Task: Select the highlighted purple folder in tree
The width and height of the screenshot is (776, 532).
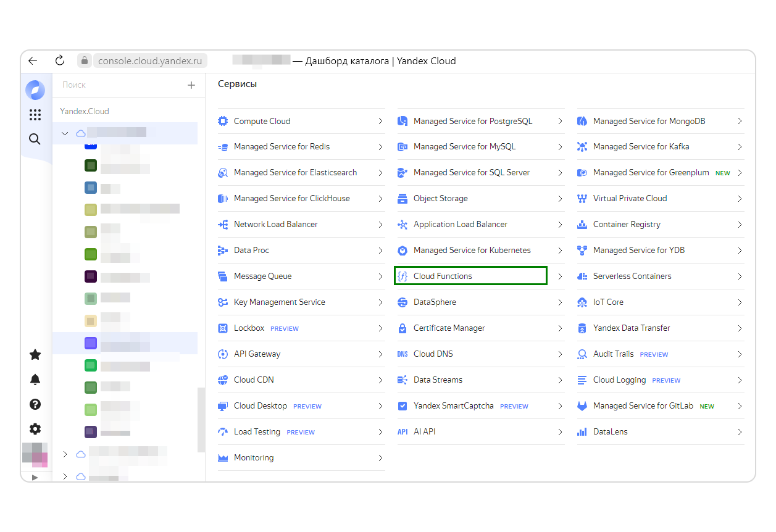Action: (x=125, y=343)
